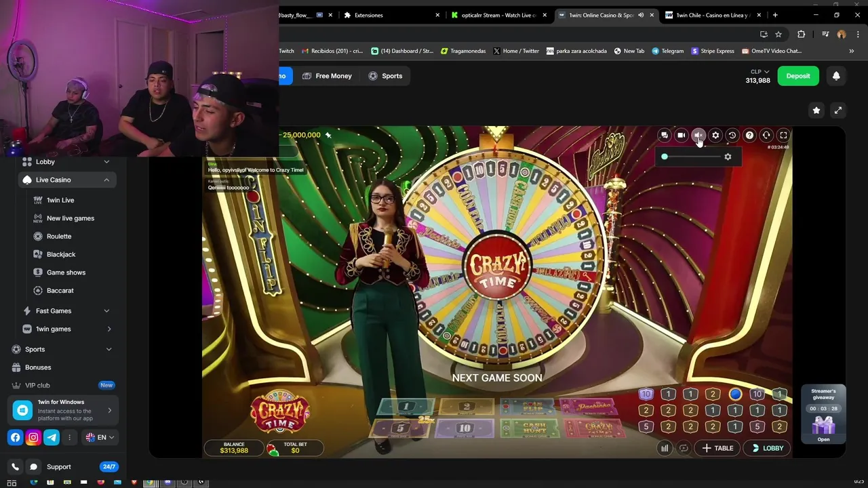The image size is (868, 488).
Task: Add game to favorites with star icon
Action: tap(816, 110)
